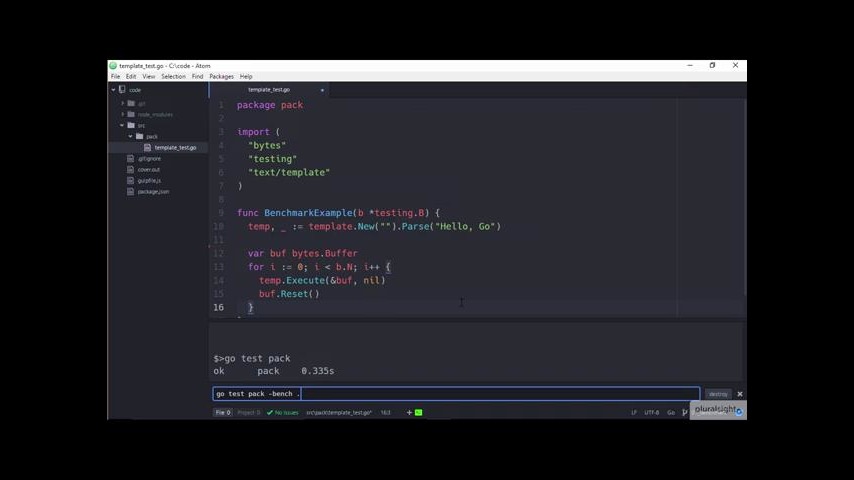
Task: Focus the terminal command input field
Action: [456, 394]
